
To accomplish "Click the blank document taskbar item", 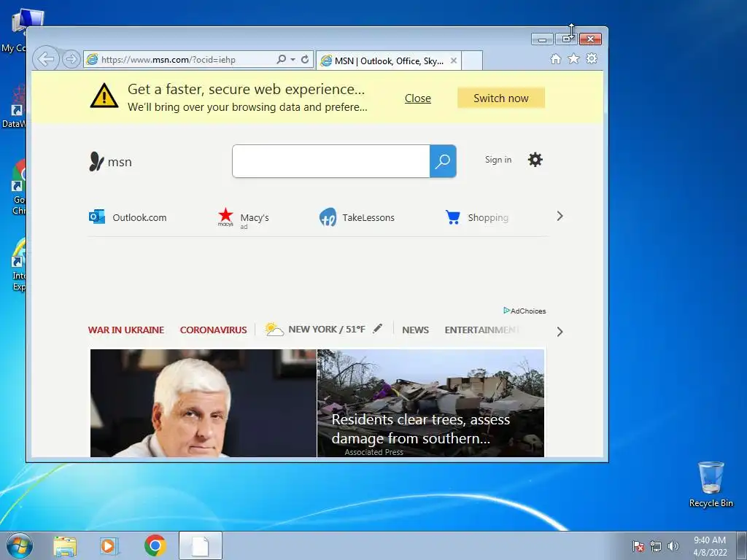I will pyautogui.click(x=200, y=545).
